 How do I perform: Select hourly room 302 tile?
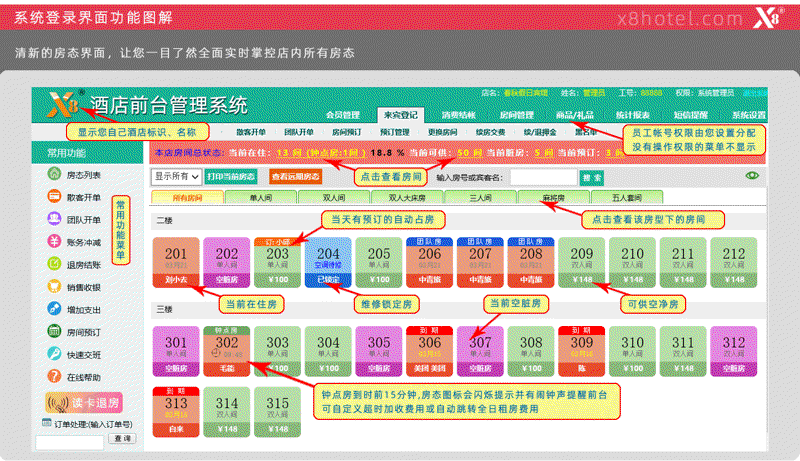227,351
